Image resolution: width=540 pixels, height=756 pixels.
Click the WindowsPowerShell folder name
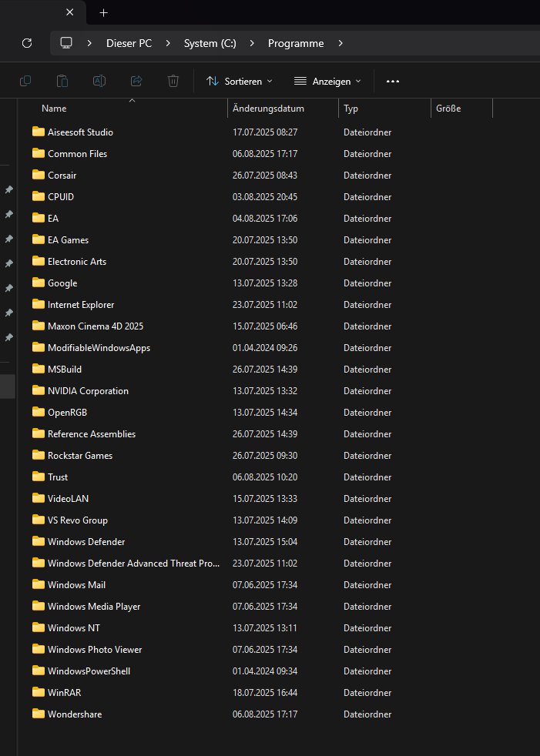[89, 671]
